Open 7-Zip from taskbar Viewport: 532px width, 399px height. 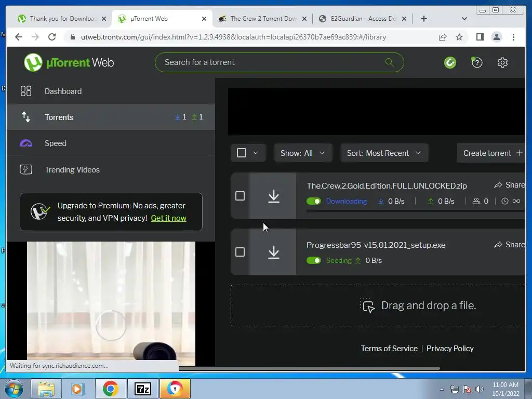(142, 389)
